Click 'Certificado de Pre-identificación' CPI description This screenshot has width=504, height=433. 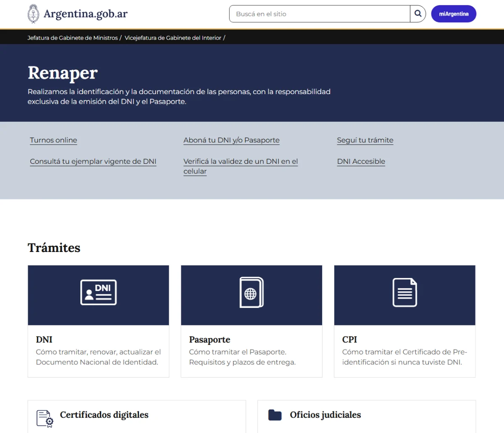point(404,357)
